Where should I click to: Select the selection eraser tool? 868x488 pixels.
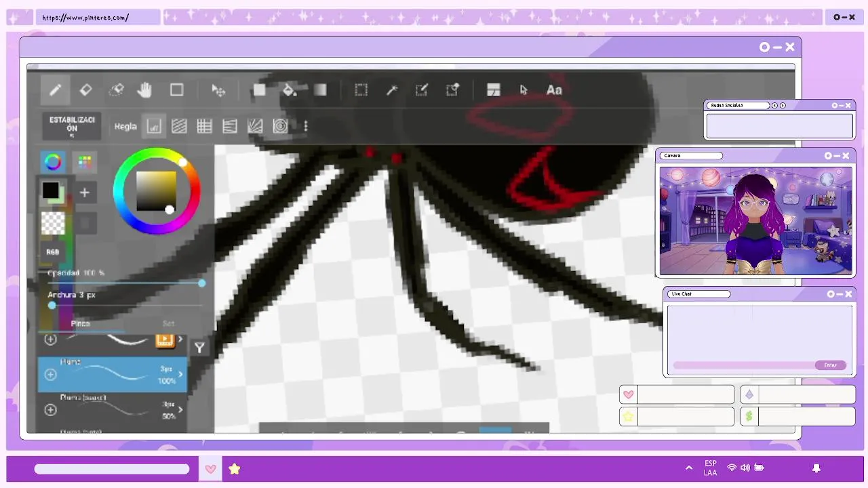452,90
